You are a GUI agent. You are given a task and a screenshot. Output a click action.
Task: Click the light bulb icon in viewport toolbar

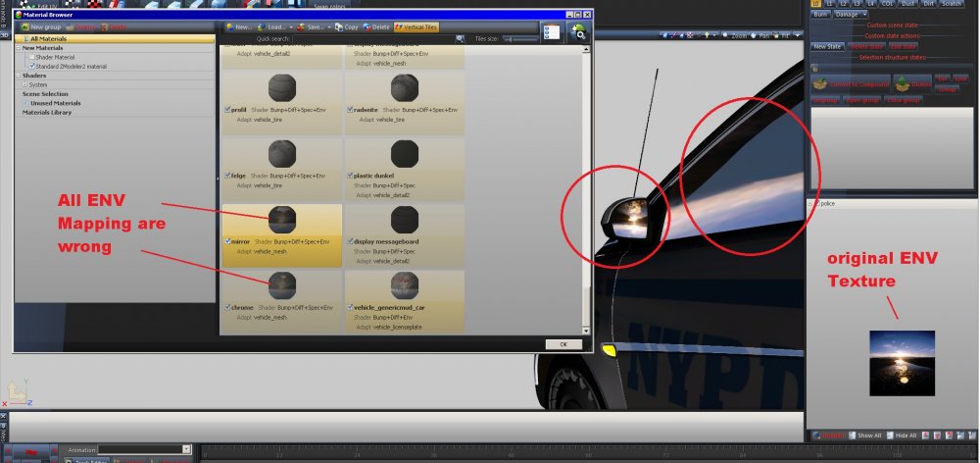coord(707,35)
